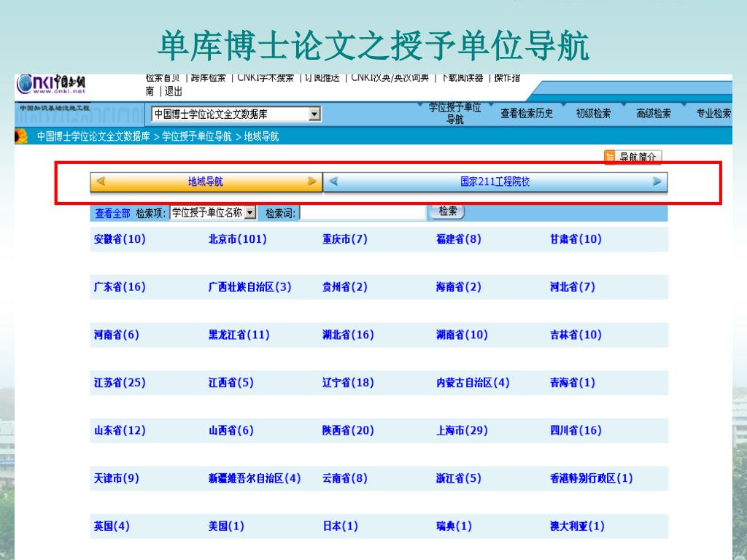Open the 辽宁省(18) link
Screen dimensions: 747x560
[348, 383]
